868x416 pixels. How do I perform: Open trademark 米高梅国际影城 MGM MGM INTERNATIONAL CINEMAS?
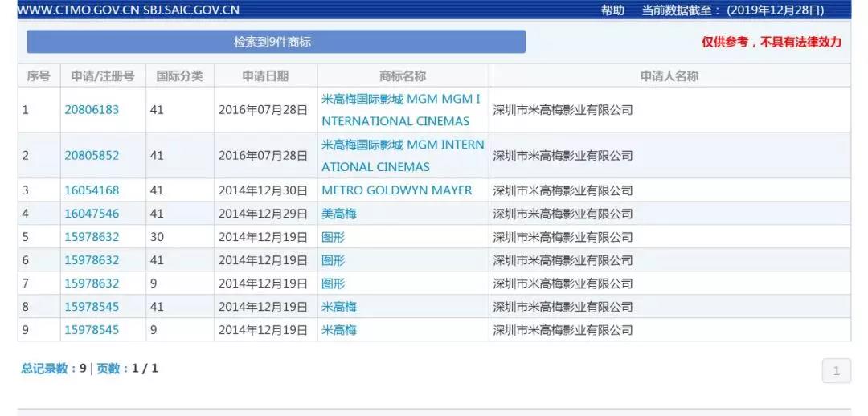401,109
